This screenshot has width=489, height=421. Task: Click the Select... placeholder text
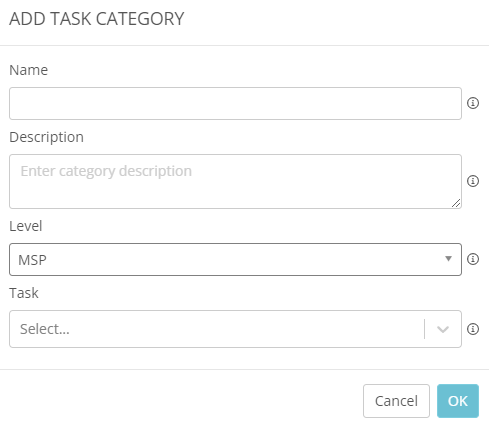click(x=45, y=329)
